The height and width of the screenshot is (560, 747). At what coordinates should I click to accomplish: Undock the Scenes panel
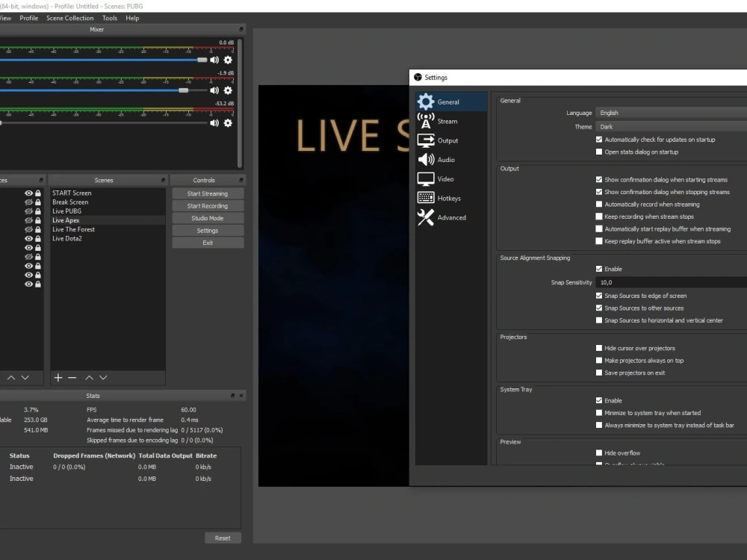tap(163, 180)
